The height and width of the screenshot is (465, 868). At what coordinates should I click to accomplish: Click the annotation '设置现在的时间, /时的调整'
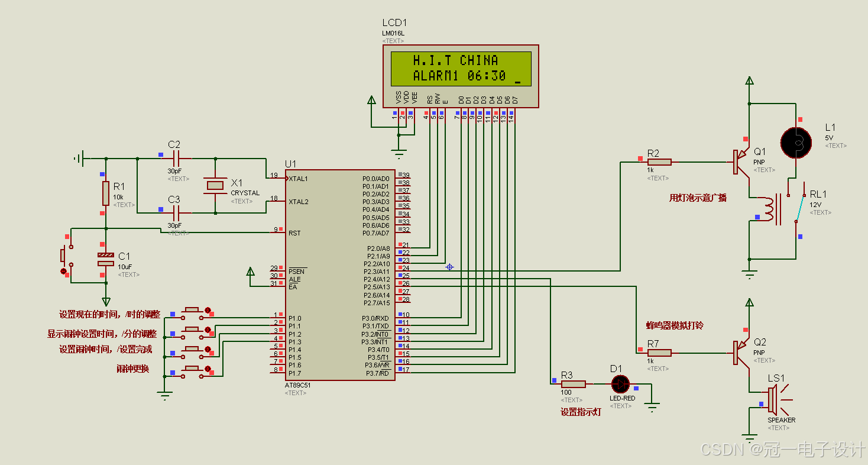click(x=109, y=314)
